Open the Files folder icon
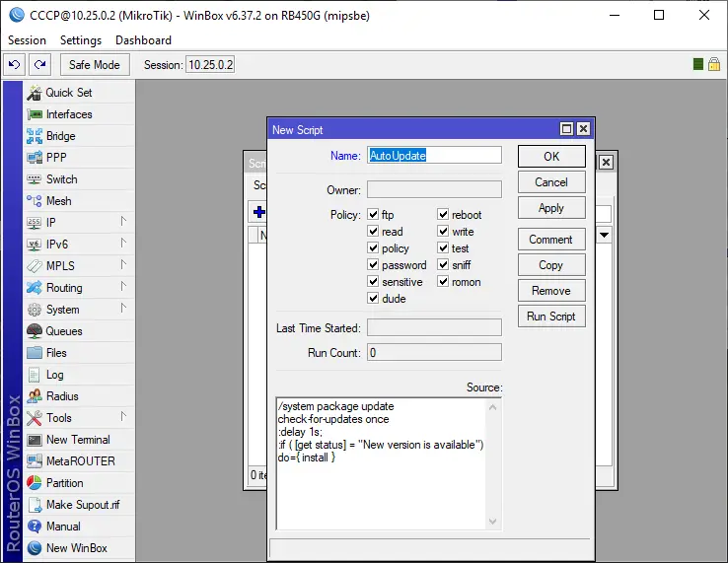The height and width of the screenshot is (563, 728). [x=35, y=353]
